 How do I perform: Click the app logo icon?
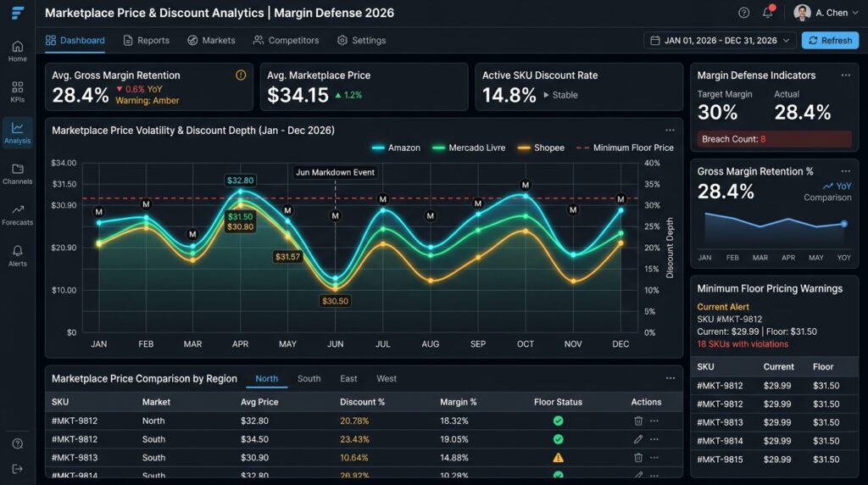(18, 13)
